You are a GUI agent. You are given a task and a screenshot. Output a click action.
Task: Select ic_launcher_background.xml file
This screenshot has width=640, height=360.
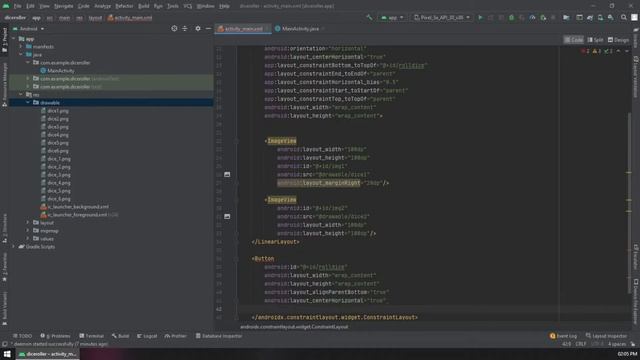pos(78,207)
